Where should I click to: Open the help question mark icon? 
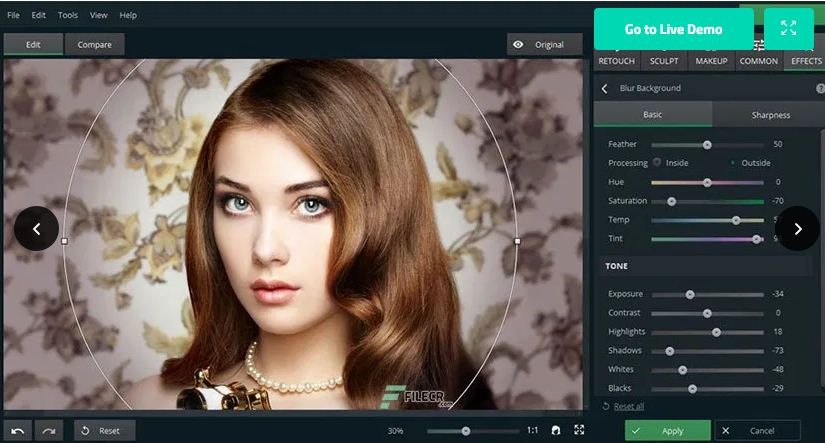820,88
